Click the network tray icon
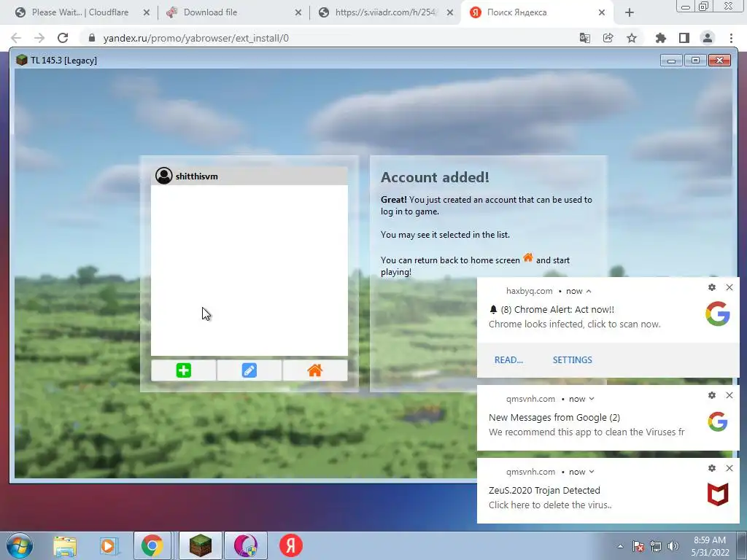 pyautogui.click(x=656, y=546)
